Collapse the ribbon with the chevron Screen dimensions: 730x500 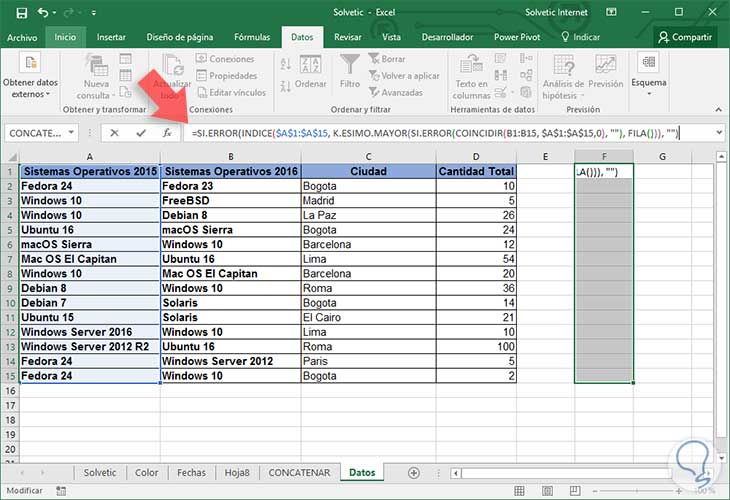point(718,109)
